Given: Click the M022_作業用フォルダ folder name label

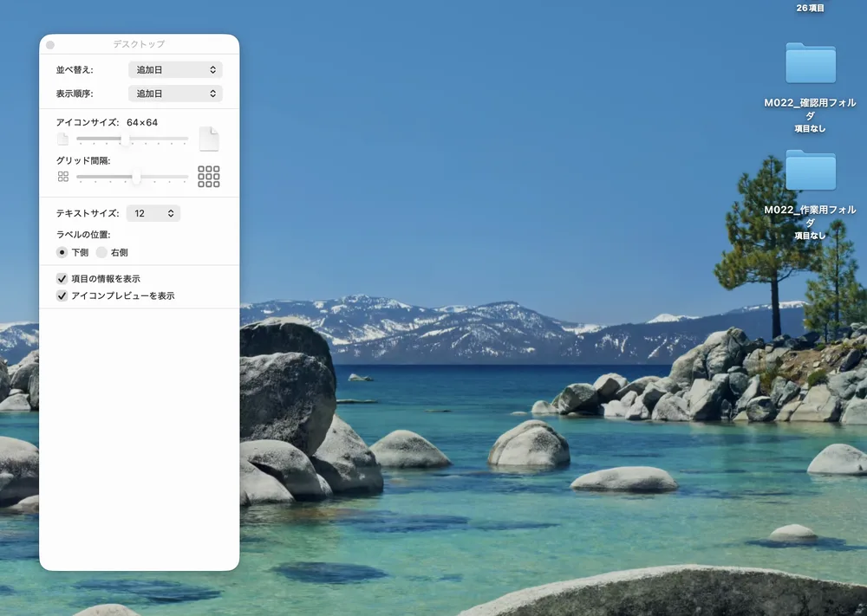Looking at the screenshot, I should tap(810, 216).
